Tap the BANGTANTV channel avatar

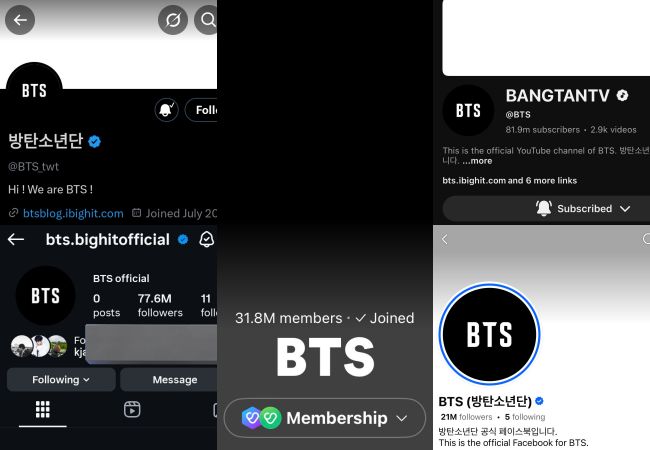[x=468, y=110]
